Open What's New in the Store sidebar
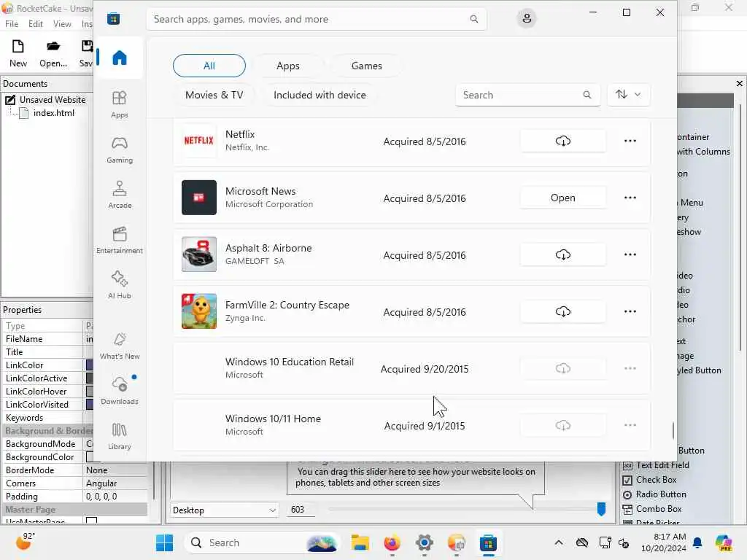Image resolution: width=747 pixels, height=560 pixels. coord(119,346)
